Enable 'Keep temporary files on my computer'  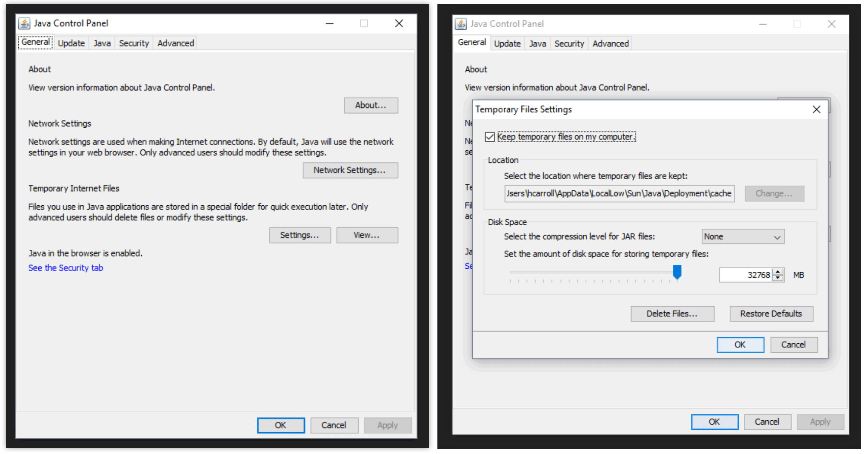[x=489, y=137]
